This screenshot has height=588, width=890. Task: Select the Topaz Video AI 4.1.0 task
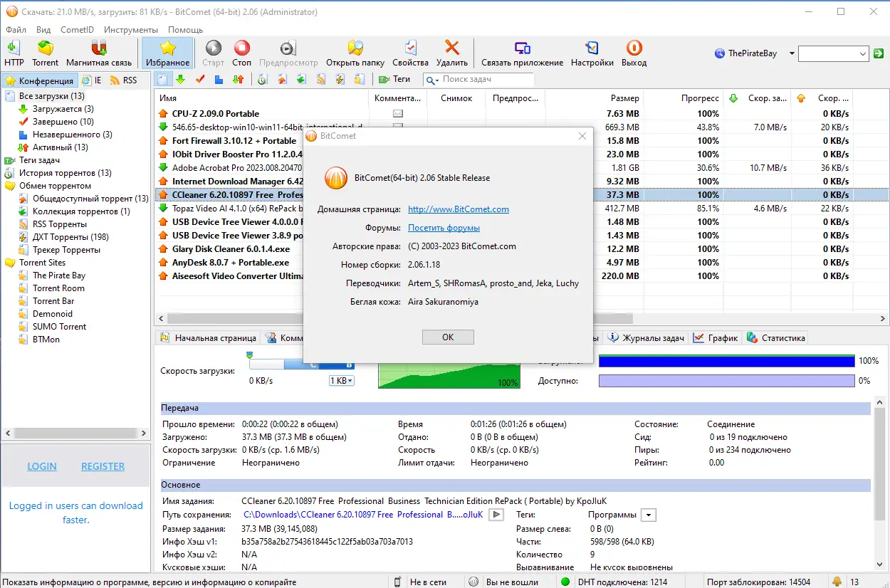(237, 209)
